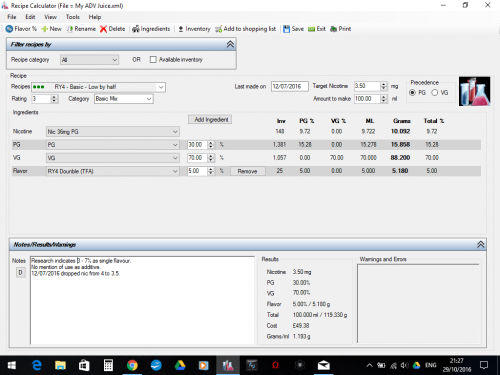Image resolution: width=500 pixels, height=375 pixels.
Task: Select VG precedence radio button
Action: (435, 93)
